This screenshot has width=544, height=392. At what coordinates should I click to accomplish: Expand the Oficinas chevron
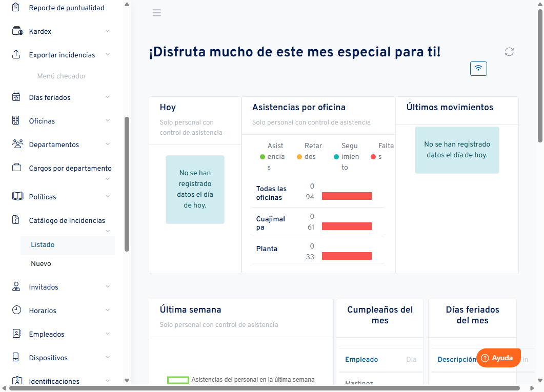[108, 120]
